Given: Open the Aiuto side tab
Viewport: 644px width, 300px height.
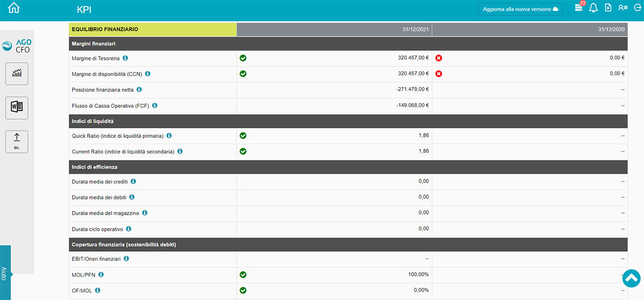Looking at the screenshot, I should tap(5, 273).
